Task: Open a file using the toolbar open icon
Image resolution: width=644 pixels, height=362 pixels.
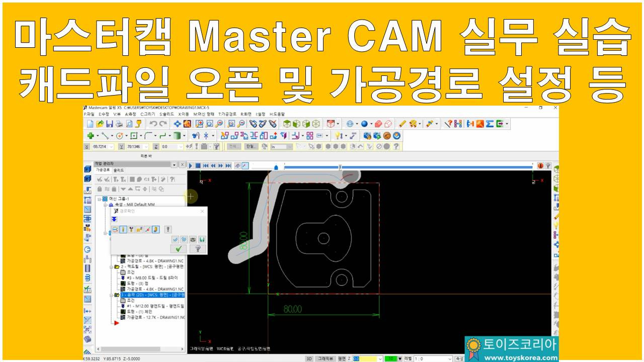Action: click(100, 124)
